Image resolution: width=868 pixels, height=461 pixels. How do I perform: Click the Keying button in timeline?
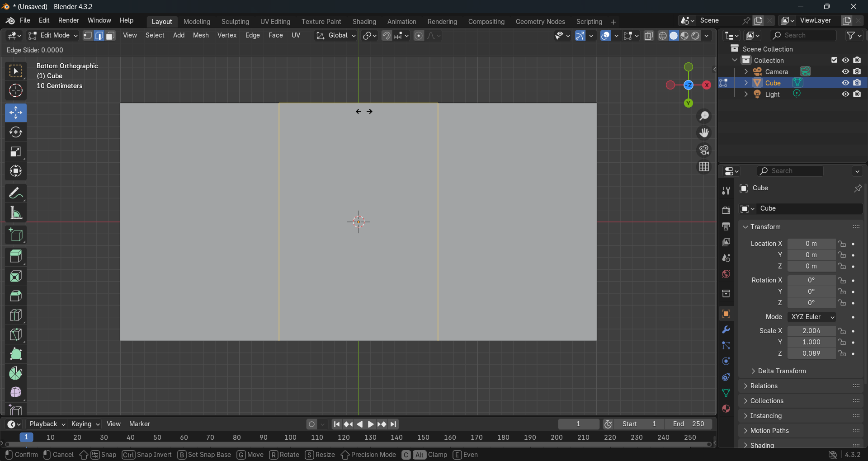(x=85, y=424)
